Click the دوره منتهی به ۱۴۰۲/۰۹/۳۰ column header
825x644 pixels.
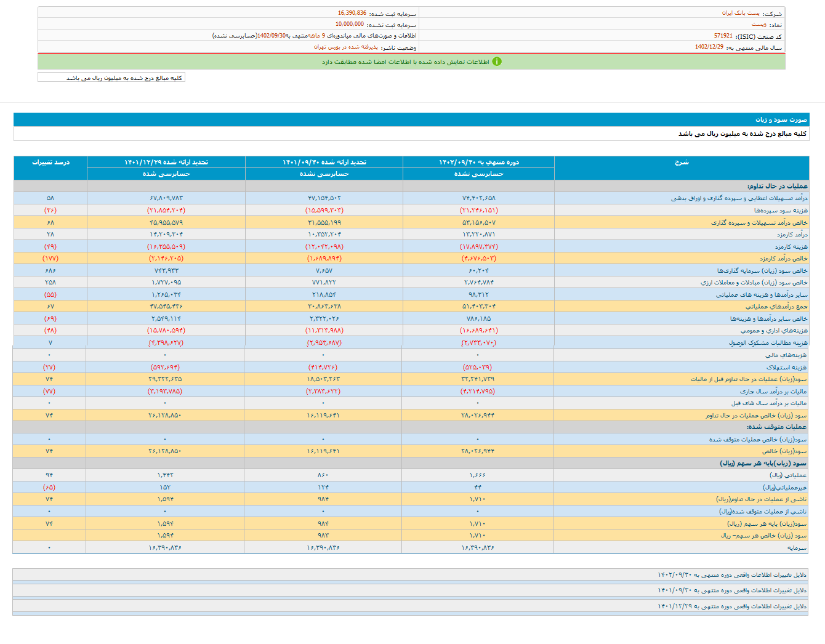478,162
